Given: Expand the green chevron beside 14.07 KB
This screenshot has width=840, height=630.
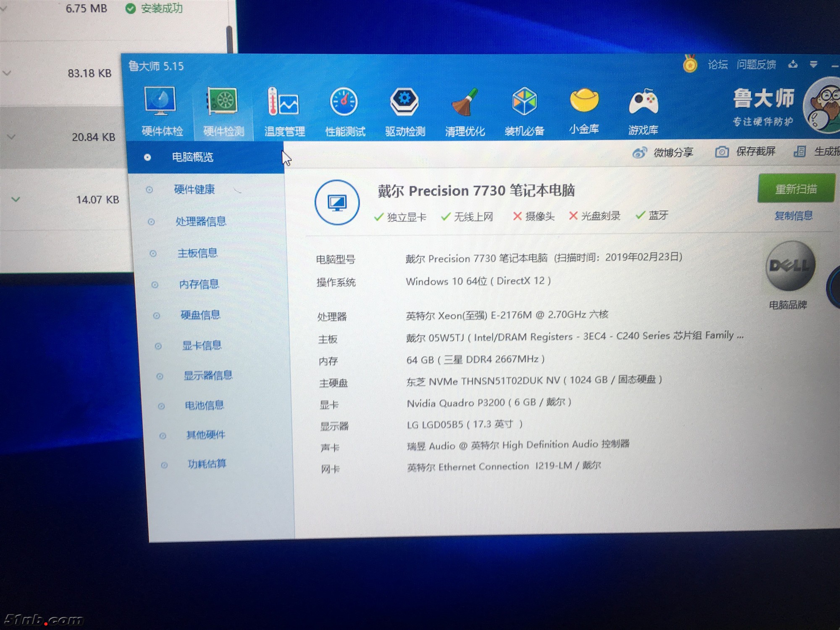Looking at the screenshot, I should pyautogui.click(x=16, y=199).
